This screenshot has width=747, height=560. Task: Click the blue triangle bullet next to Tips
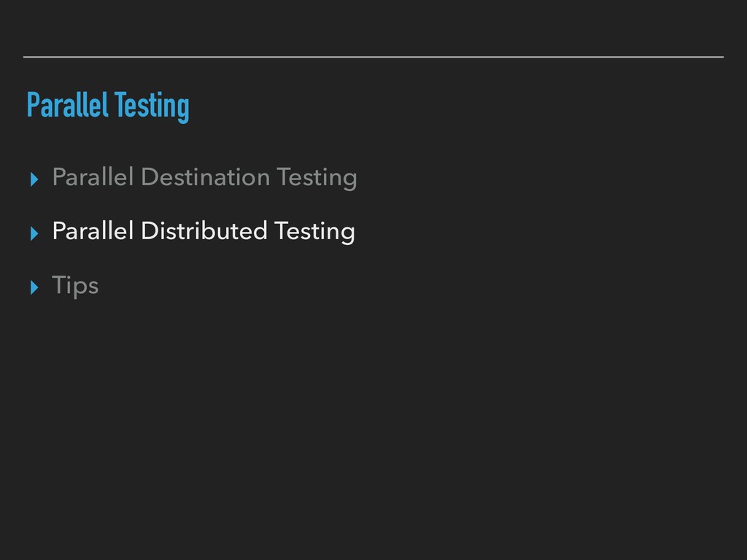[34, 287]
